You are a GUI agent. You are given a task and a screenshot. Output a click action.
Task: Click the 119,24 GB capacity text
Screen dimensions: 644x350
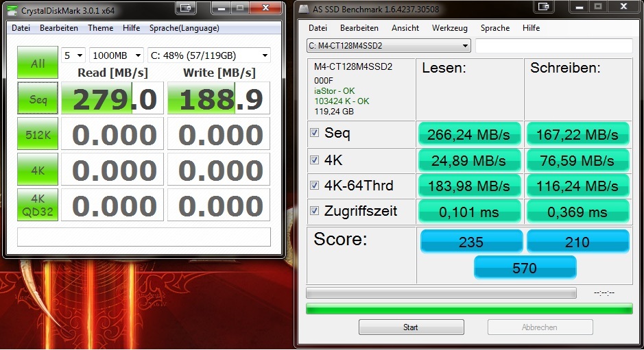pos(334,111)
